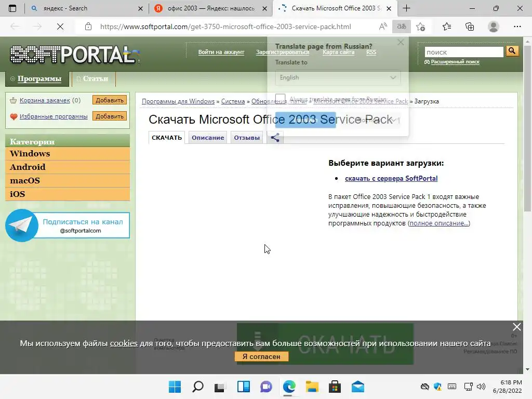532x399 pixels.
Task: Open taskbar Search
Action: point(198,387)
